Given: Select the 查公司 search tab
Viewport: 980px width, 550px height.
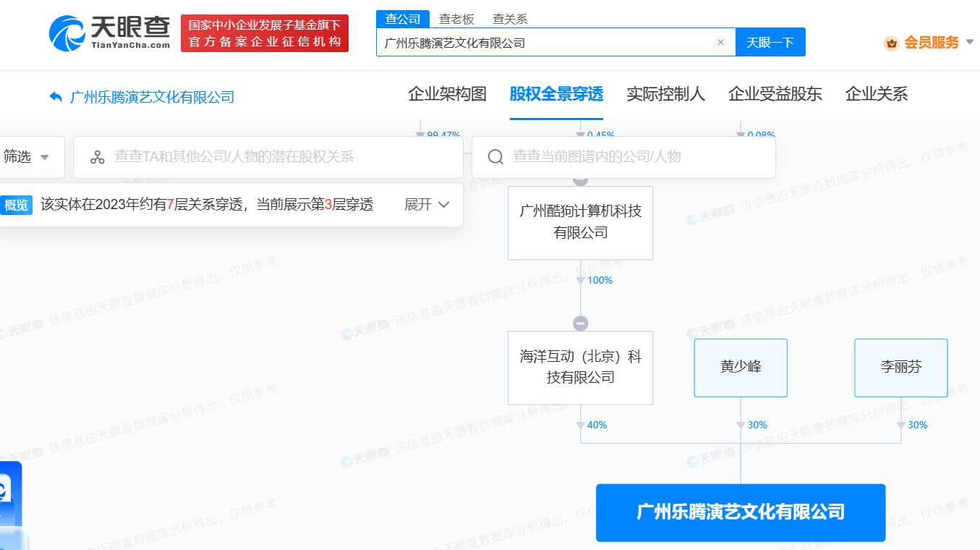Looking at the screenshot, I should 403,20.
